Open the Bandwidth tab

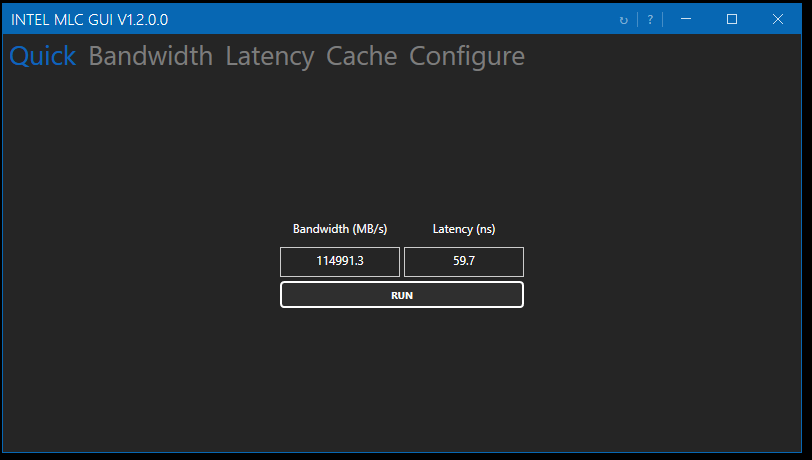pyautogui.click(x=151, y=56)
